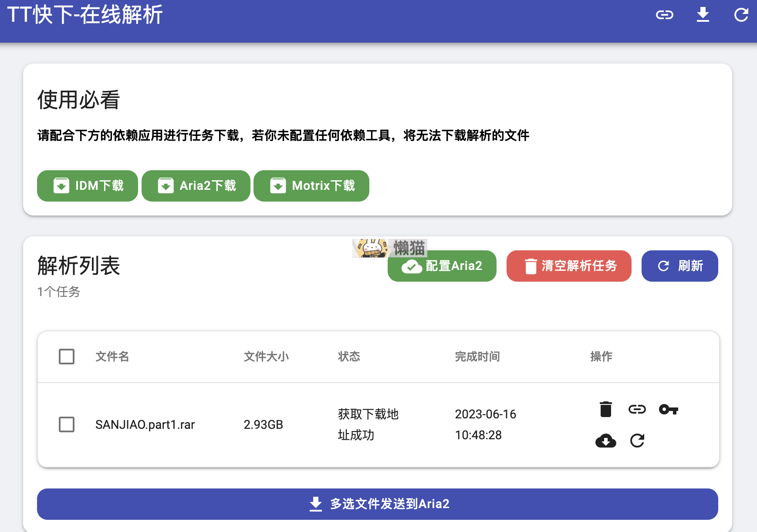757x532 pixels.
Task: Click the download icon in top header
Action: coord(703,15)
